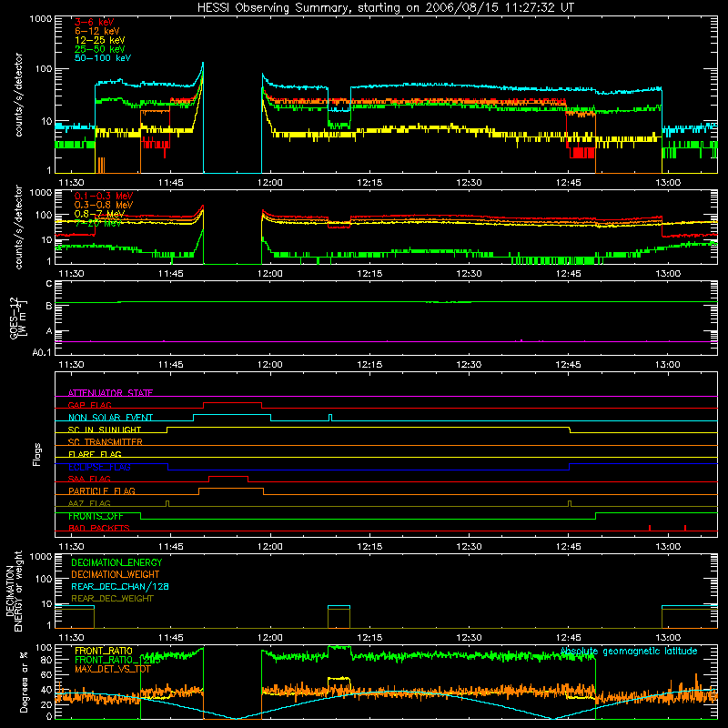The image size is (728, 728).
Task: Select the orange 6-12 keV legend label
Action: click(x=97, y=31)
